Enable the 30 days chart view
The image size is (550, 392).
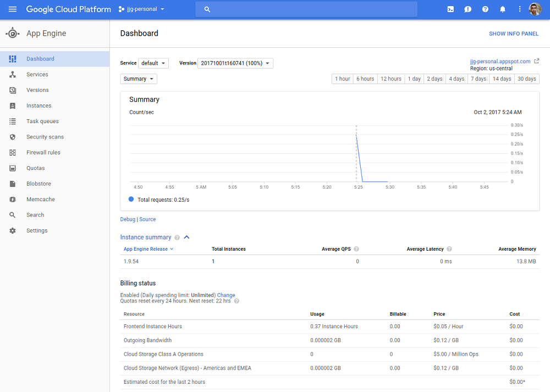[526, 79]
